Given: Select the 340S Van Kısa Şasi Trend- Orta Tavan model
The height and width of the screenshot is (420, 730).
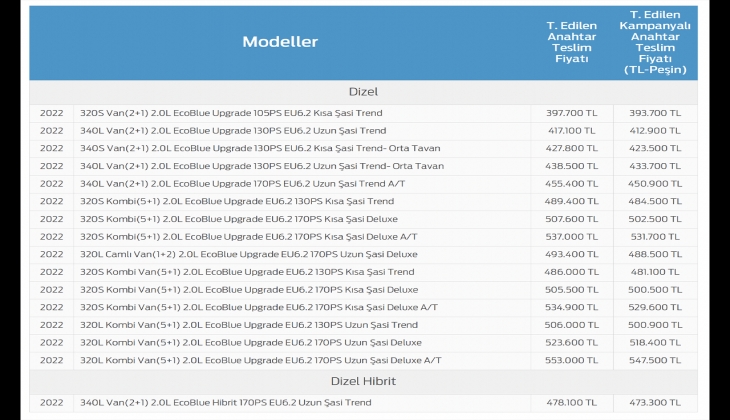Looking at the screenshot, I should [x=259, y=148].
